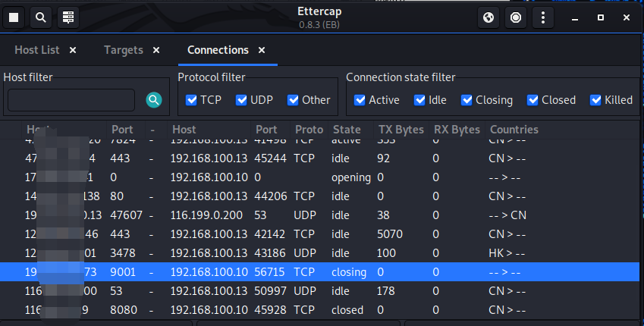Focus the Host filter text field
This screenshot has width=644, height=326.
(71, 100)
